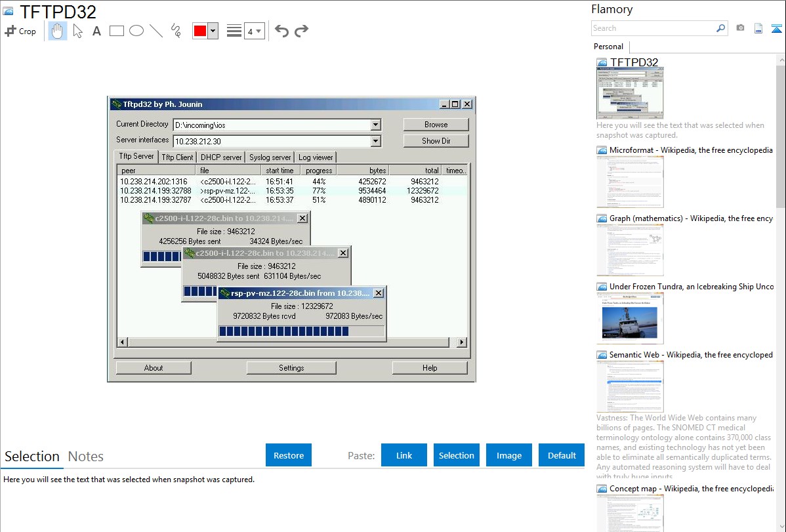This screenshot has width=786, height=532.
Task: Pick the ellipse shape tool
Action: 136,31
